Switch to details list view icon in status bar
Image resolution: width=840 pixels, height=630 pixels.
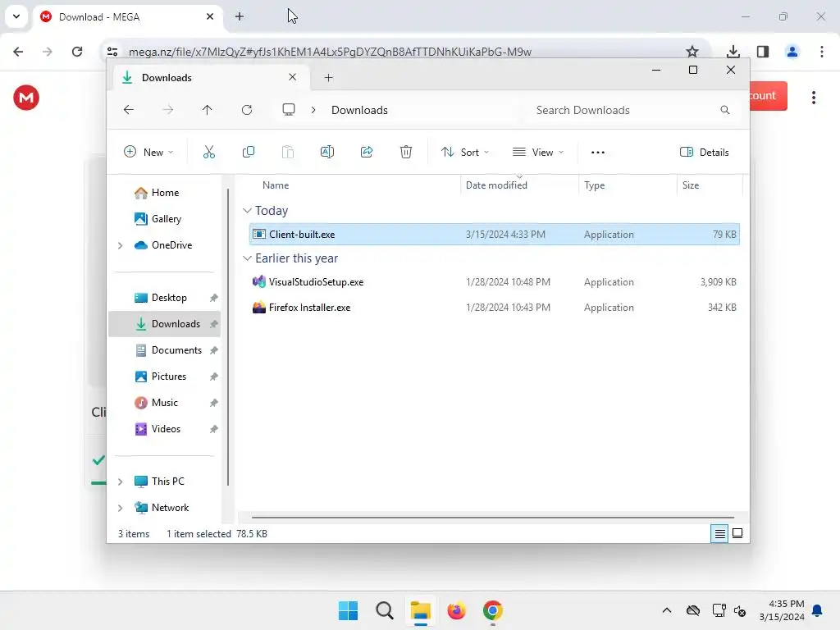pos(719,533)
